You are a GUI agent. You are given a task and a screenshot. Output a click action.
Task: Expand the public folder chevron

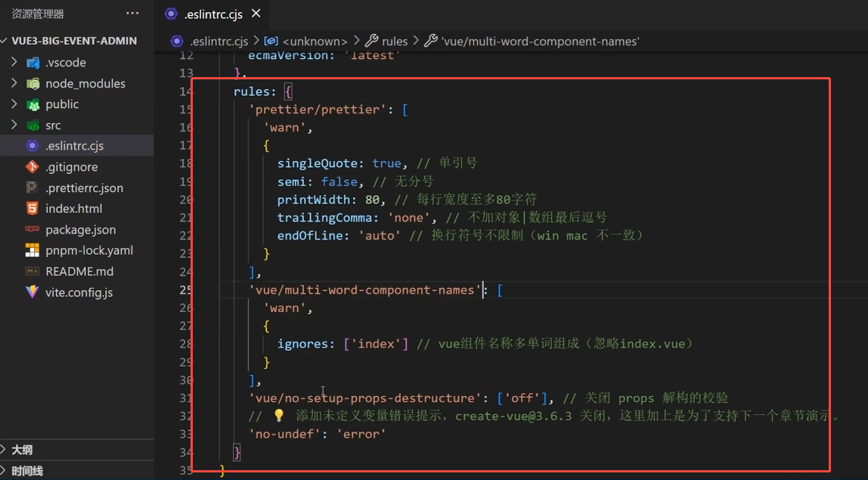pyautogui.click(x=14, y=104)
